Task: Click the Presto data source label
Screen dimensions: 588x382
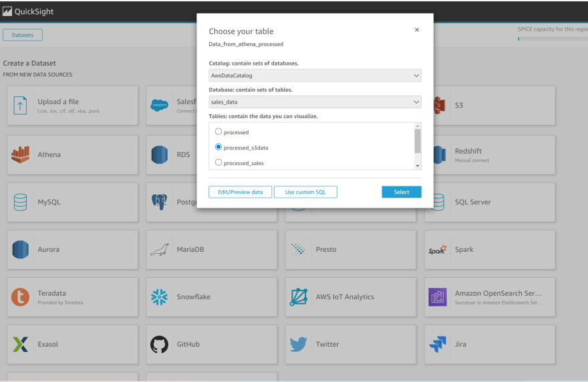Action: click(326, 249)
